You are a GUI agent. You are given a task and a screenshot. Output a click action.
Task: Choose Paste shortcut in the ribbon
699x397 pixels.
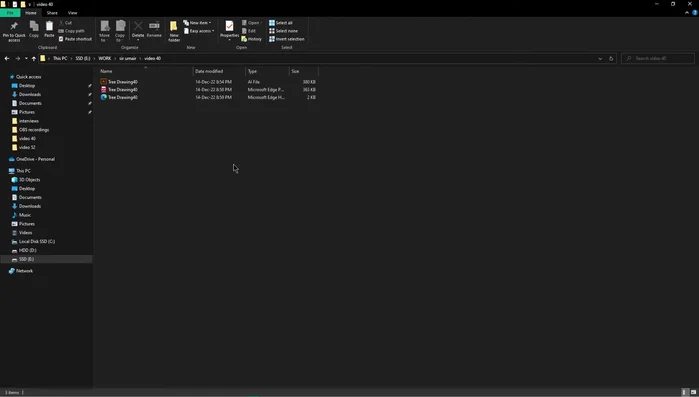pos(75,39)
